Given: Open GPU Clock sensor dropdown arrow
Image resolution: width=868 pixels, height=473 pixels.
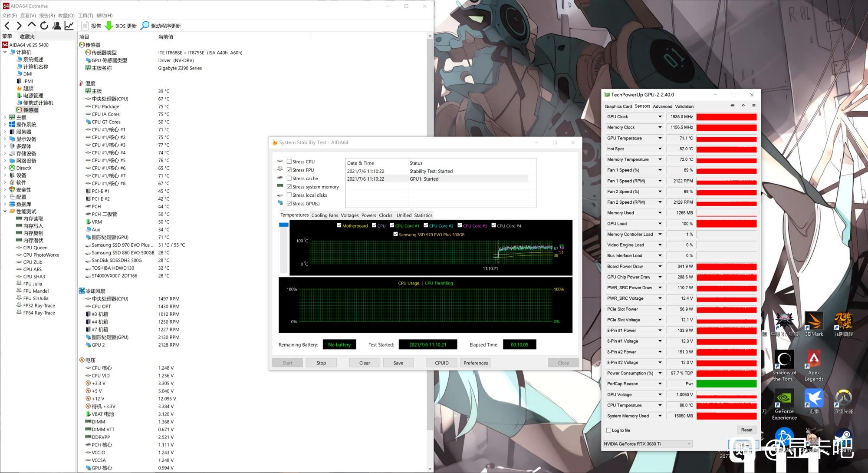Looking at the screenshot, I should [x=660, y=116].
